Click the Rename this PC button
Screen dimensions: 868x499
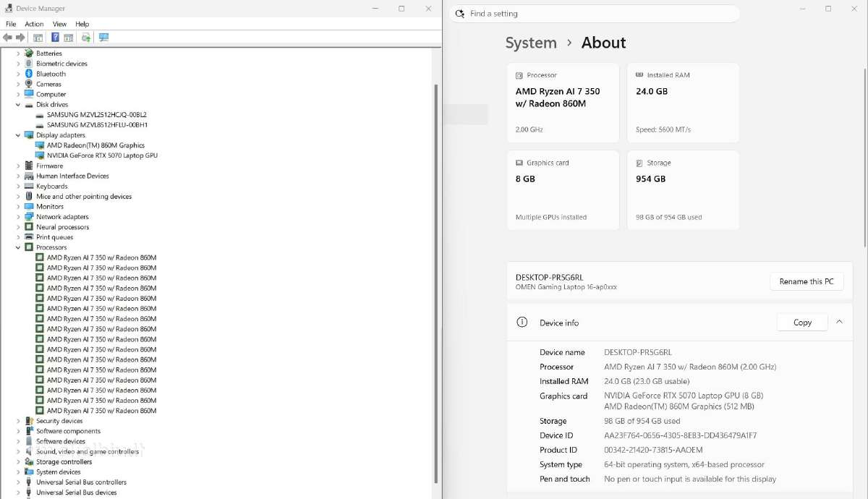coord(807,281)
